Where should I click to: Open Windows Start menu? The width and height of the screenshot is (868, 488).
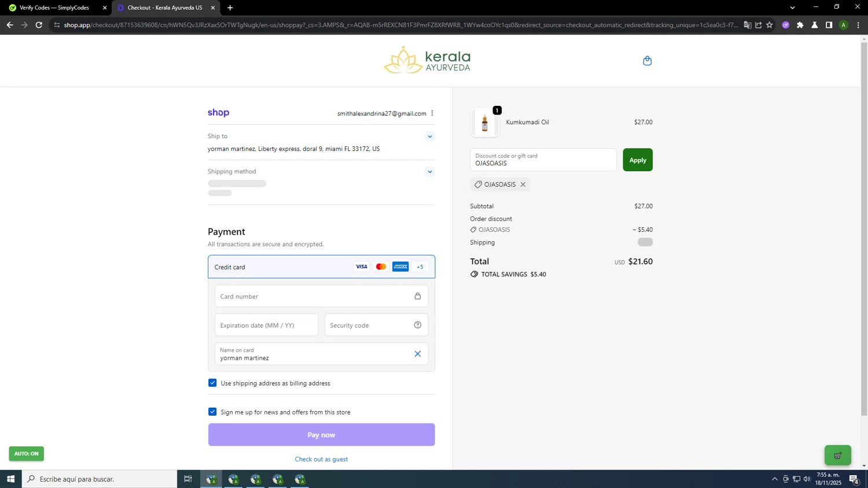pos(10,479)
